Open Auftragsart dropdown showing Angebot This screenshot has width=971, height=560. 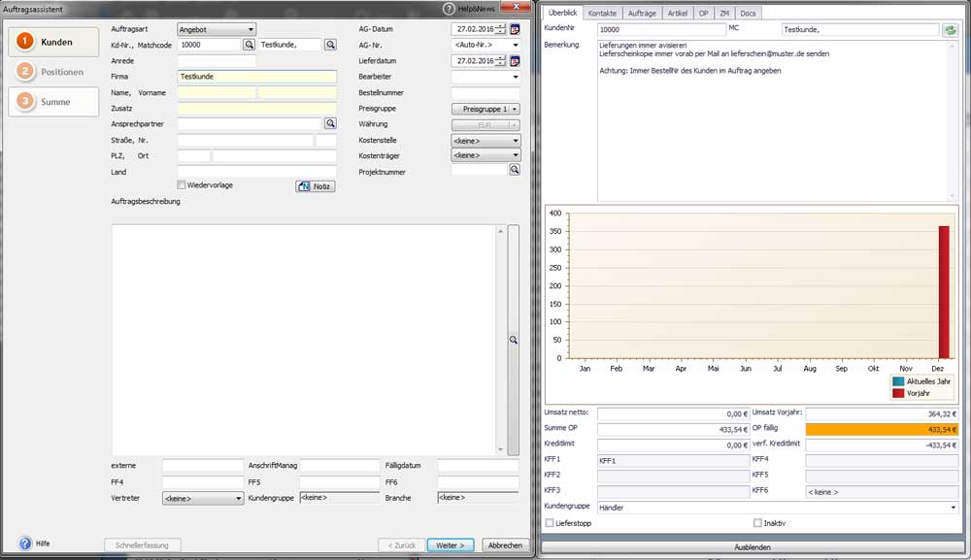[217, 29]
